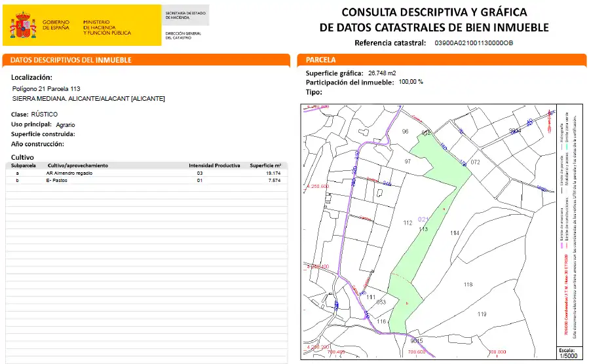Click 'SECRETARÍA DE ESTADO DE HACIENDA' label
Screen dimensions: 589x364
(185, 15)
